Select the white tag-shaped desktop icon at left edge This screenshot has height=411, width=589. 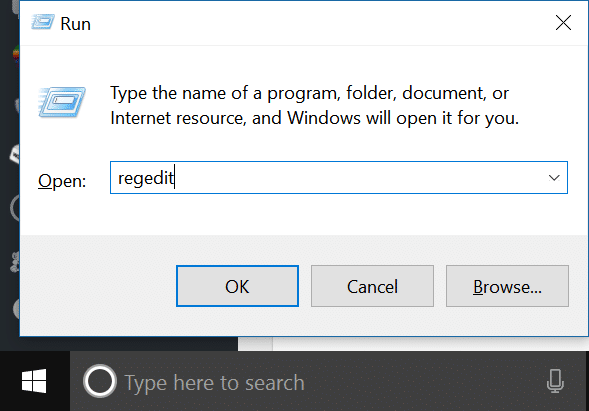15,154
